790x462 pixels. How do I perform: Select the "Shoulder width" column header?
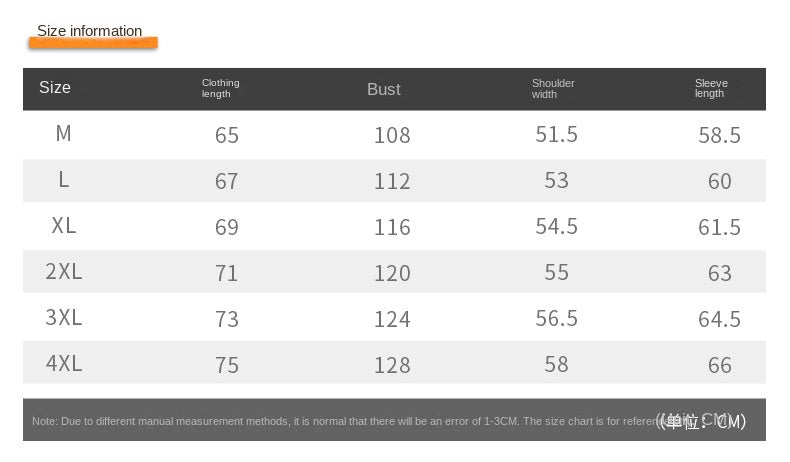pyautogui.click(x=552, y=89)
